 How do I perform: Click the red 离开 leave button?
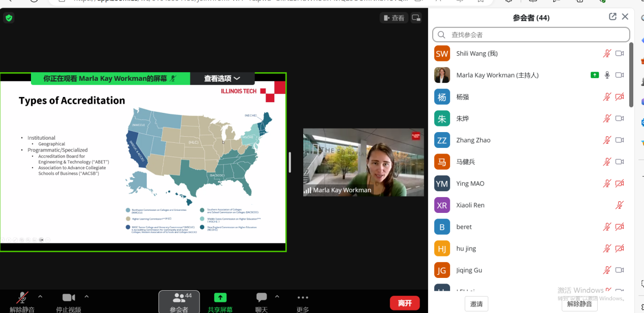point(404,303)
